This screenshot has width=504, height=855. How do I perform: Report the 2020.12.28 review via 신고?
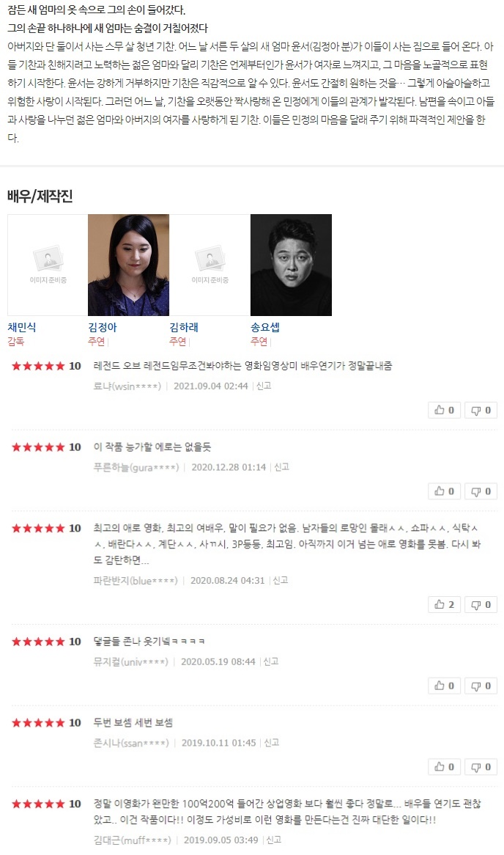282,467
